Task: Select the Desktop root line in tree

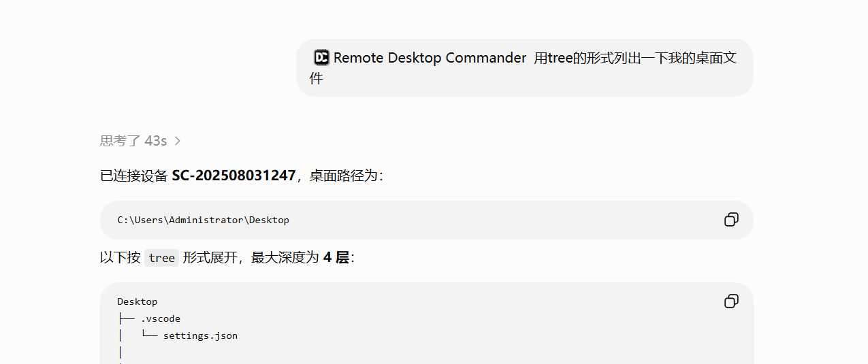Action: click(x=138, y=301)
